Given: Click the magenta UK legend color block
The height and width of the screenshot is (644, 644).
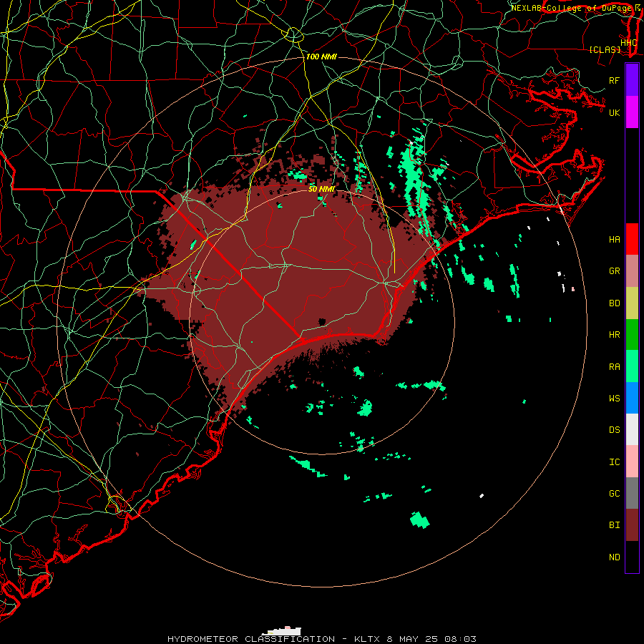Looking at the screenshot, I should tap(632, 112).
